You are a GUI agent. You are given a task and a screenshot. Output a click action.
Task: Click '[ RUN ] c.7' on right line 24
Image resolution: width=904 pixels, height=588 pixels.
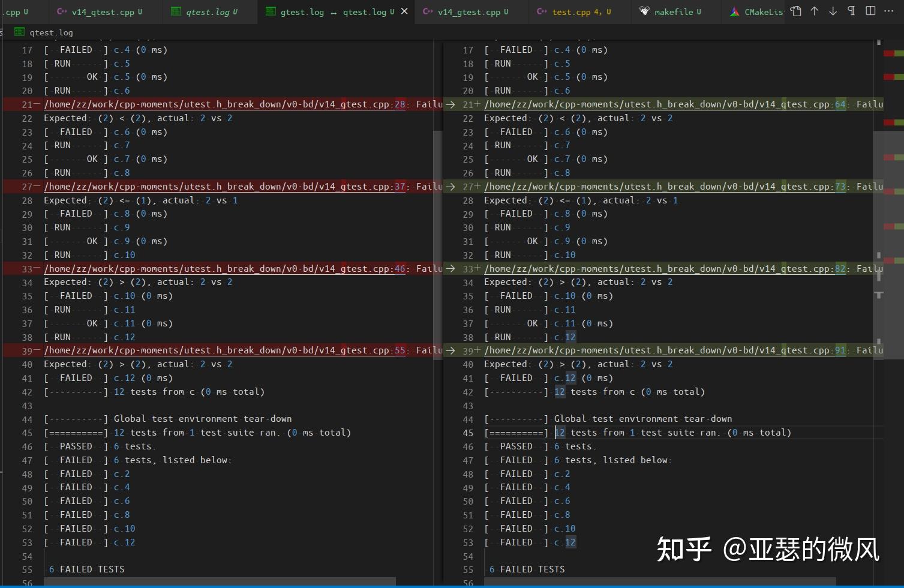[x=527, y=145]
